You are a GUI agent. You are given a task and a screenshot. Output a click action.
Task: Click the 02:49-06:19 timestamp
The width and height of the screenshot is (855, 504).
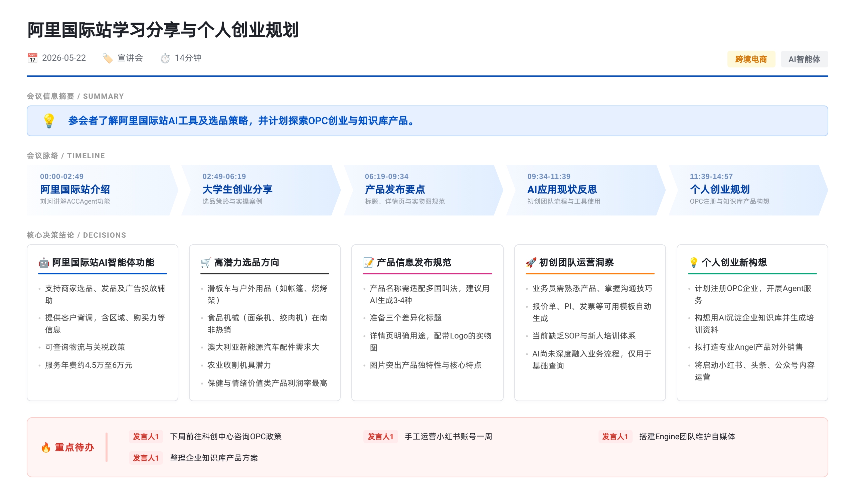pyautogui.click(x=224, y=177)
